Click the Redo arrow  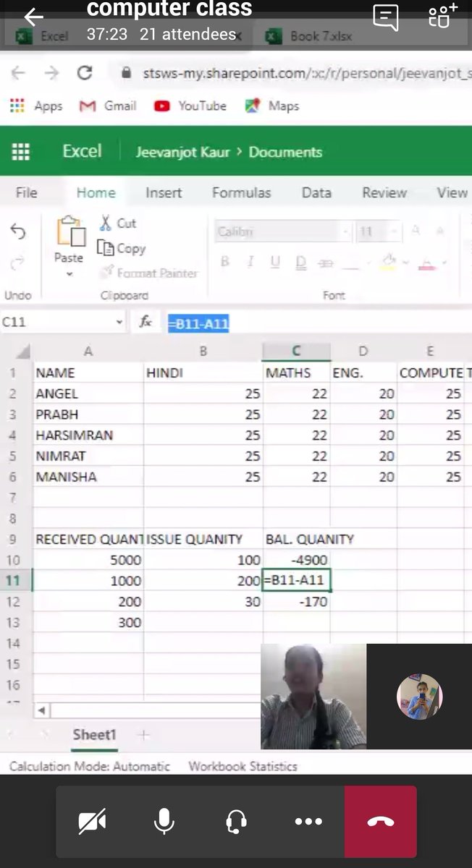(x=18, y=263)
